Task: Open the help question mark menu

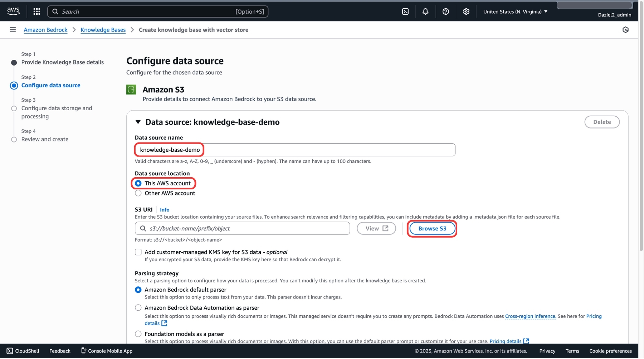Action: tap(445, 11)
